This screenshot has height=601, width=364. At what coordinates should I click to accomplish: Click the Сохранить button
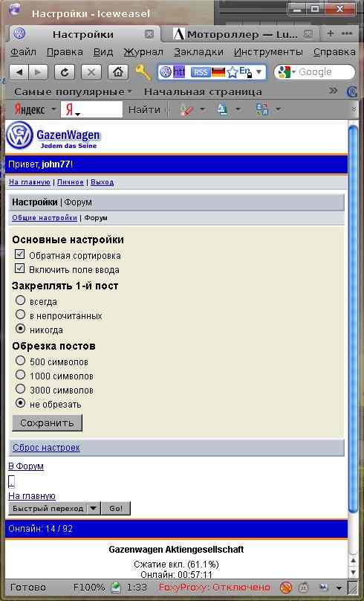(47, 422)
